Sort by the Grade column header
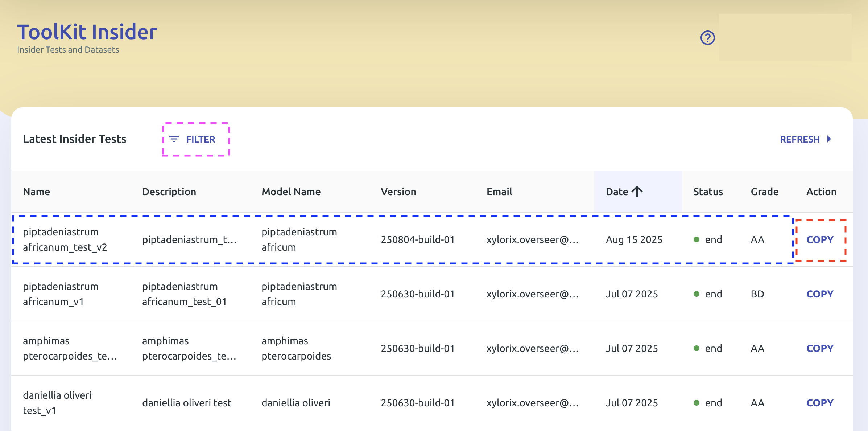Viewport: 868px width, 431px height. point(764,192)
